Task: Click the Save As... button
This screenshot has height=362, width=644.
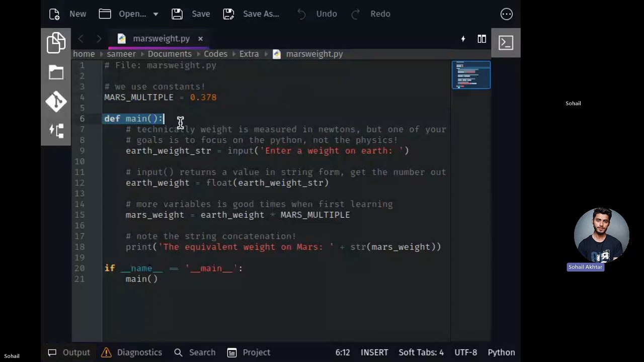Action: [x=251, y=14]
